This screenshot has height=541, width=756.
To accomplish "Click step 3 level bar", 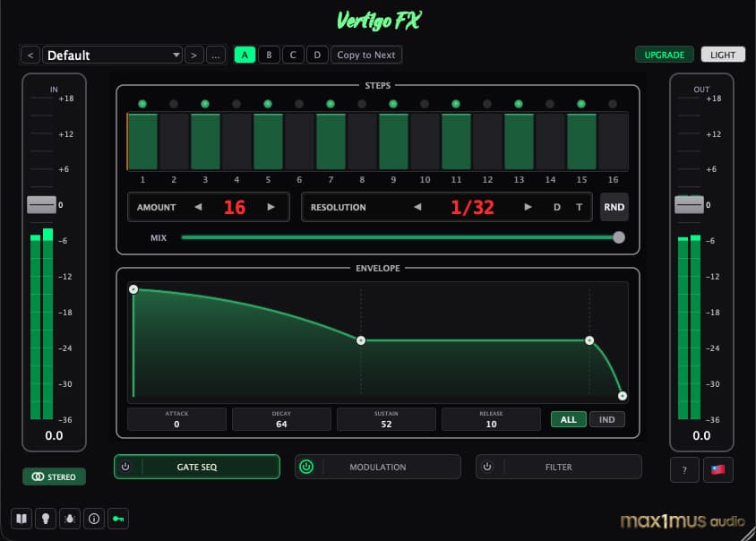I will pos(205,142).
